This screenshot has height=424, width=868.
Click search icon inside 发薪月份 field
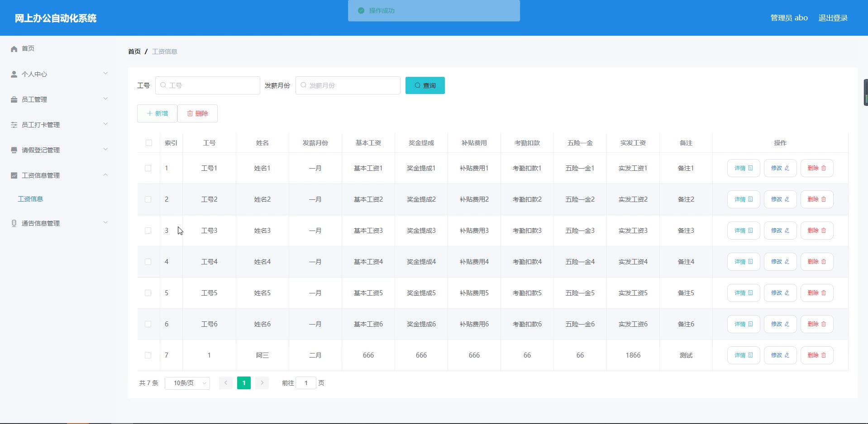304,85
